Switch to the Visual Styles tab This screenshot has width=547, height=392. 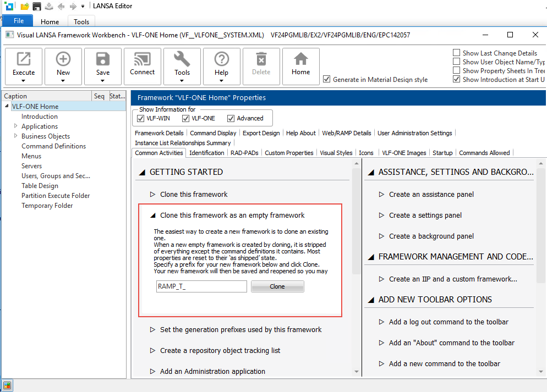click(x=336, y=153)
